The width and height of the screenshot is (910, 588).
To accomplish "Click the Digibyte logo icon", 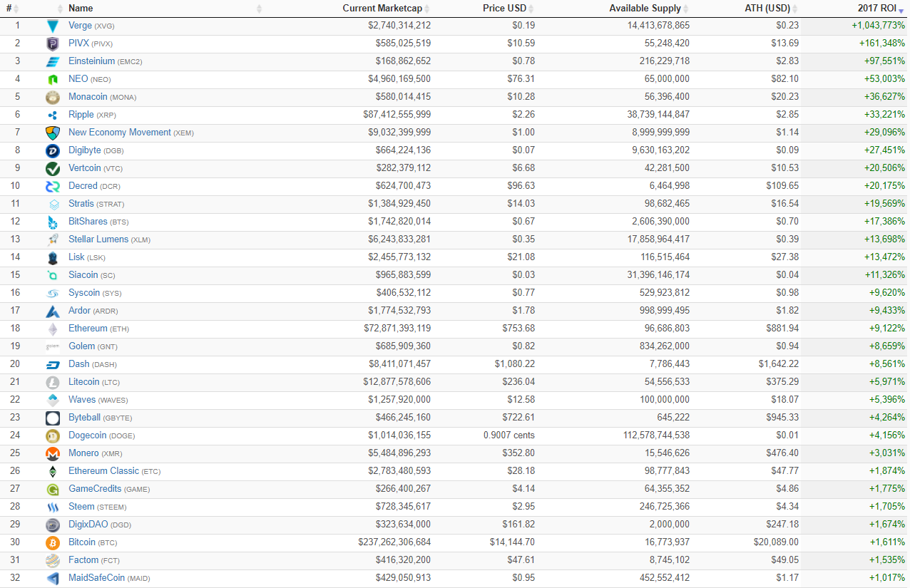I will (53, 150).
